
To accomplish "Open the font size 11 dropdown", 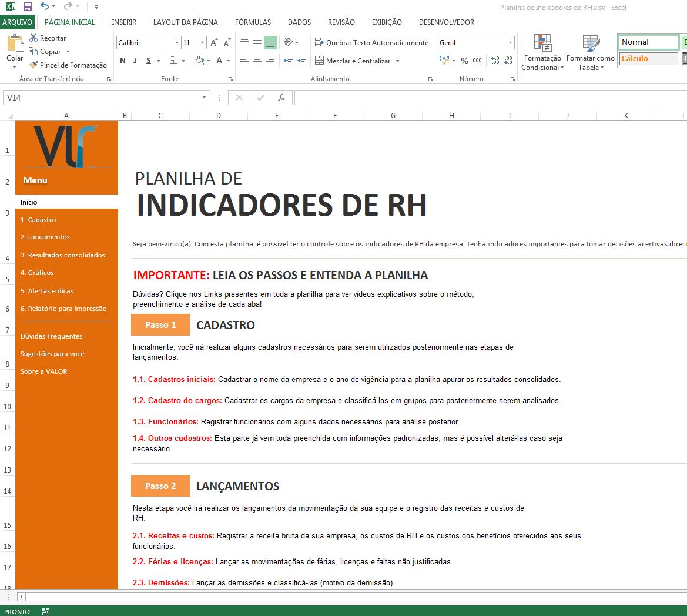I will click(202, 42).
